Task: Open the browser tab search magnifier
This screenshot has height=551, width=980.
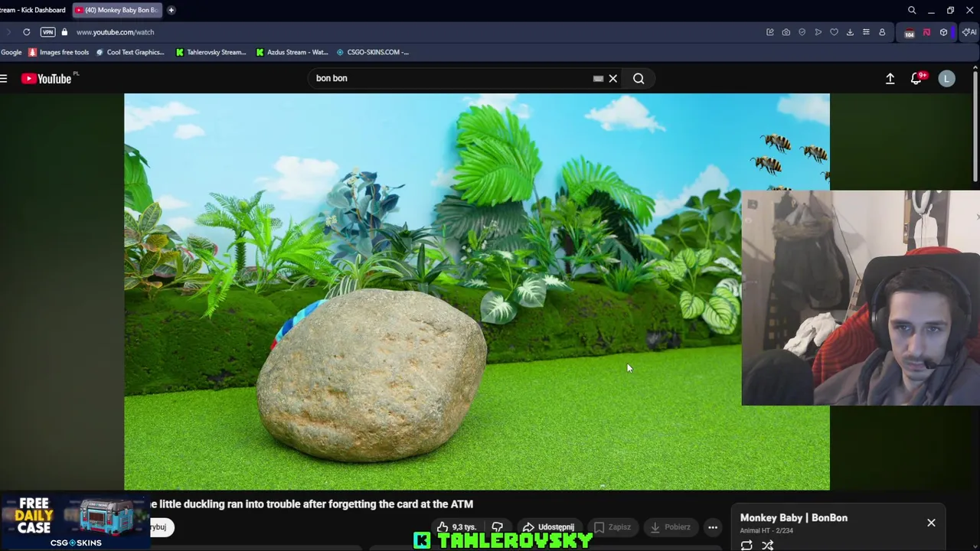Action: pos(912,10)
